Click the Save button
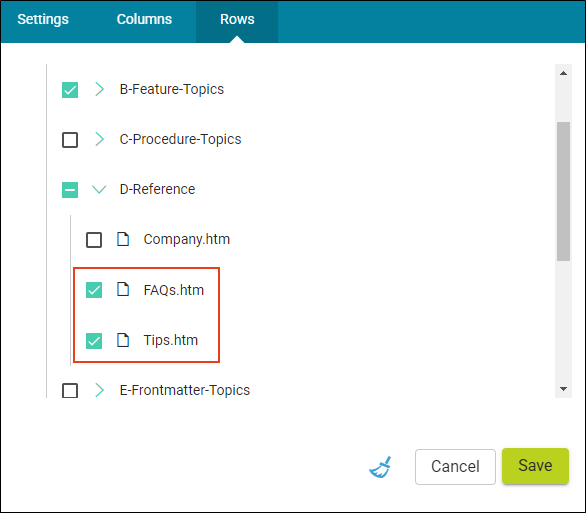Viewport: 586px width, 513px height. 535,466
